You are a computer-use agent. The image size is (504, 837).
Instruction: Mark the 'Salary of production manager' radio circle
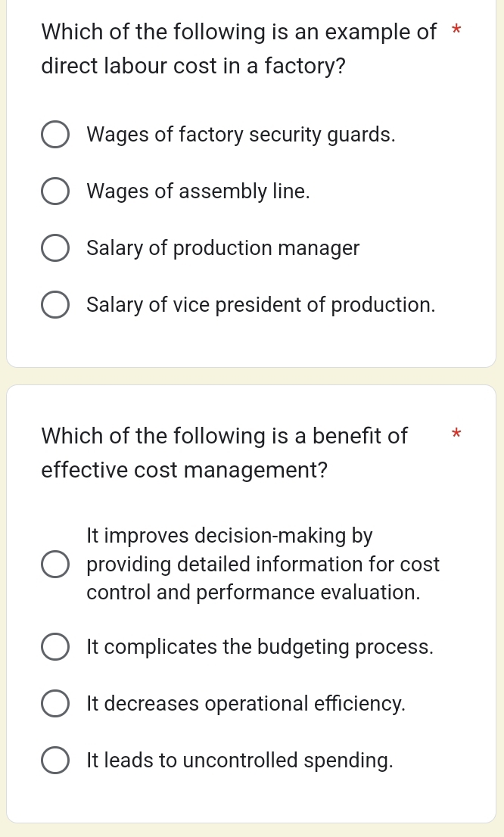[54, 248]
